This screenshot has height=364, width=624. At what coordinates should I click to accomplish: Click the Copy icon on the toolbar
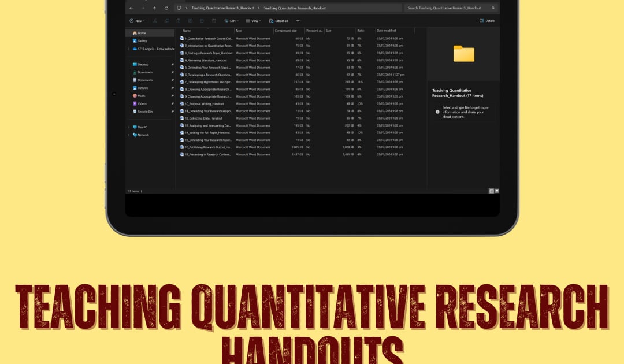coord(166,20)
